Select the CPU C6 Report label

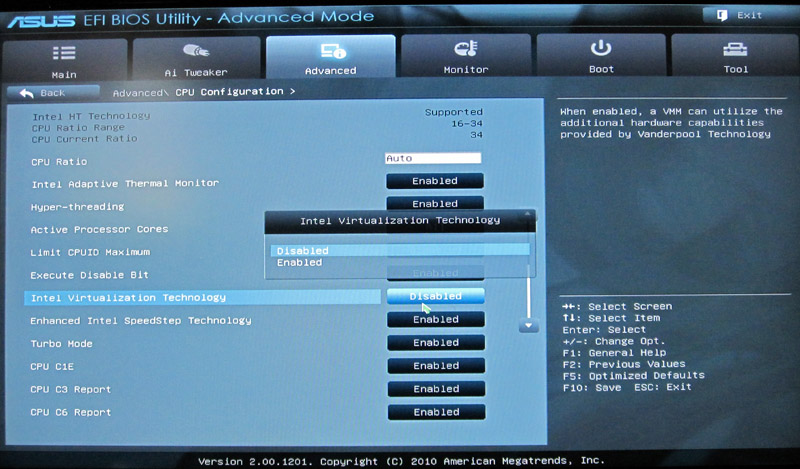70,412
